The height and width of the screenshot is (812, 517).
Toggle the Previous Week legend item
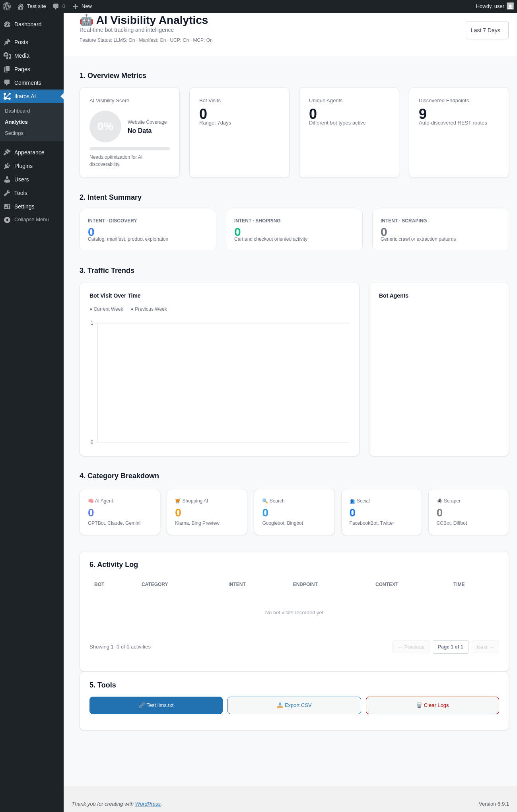(x=149, y=309)
